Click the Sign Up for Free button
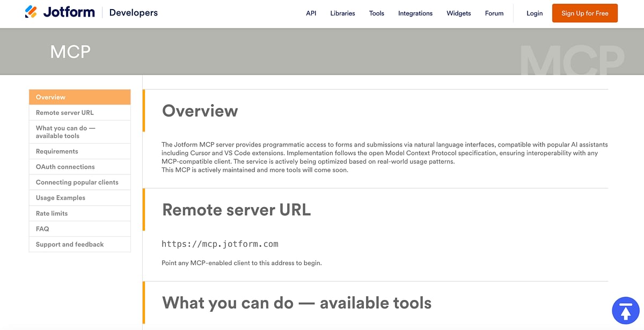The height and width of the screenshot is (330, 644). [585, 13]
